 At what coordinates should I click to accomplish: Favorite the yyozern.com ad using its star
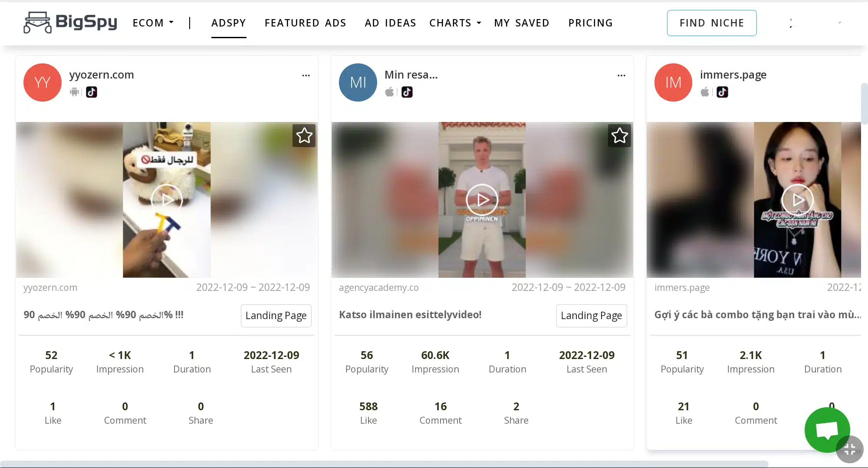pyautogui.click(x=304, y=135)
